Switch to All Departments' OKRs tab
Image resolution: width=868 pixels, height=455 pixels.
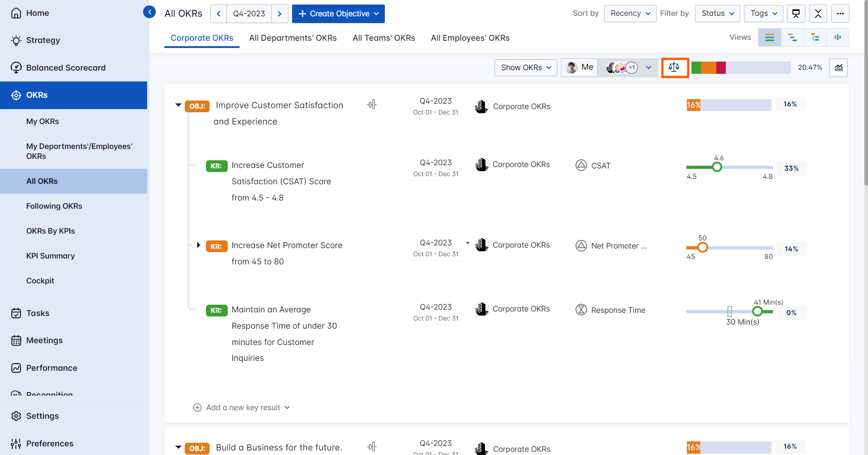tap(293, 38)
